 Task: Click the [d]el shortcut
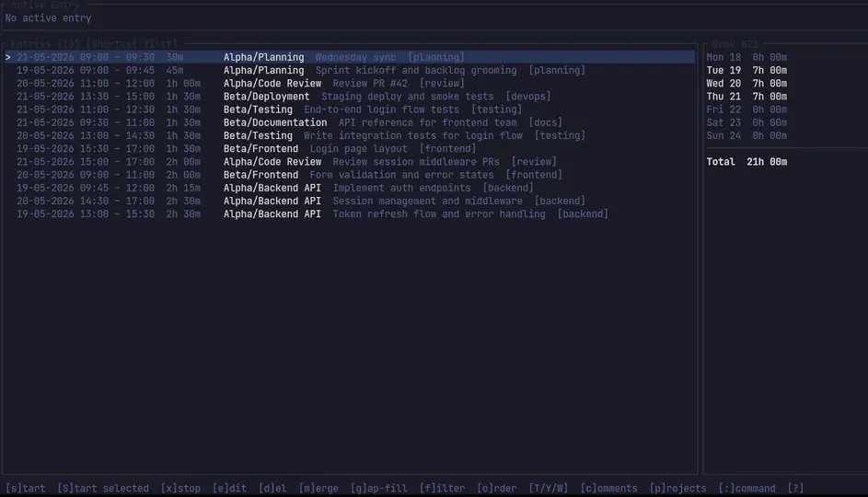[x=272, y=488]
